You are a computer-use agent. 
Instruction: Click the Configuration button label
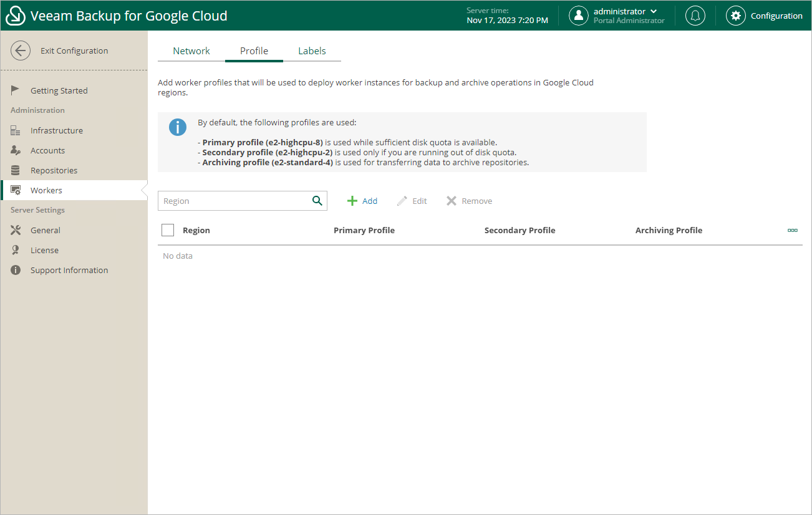click(776, 16)
